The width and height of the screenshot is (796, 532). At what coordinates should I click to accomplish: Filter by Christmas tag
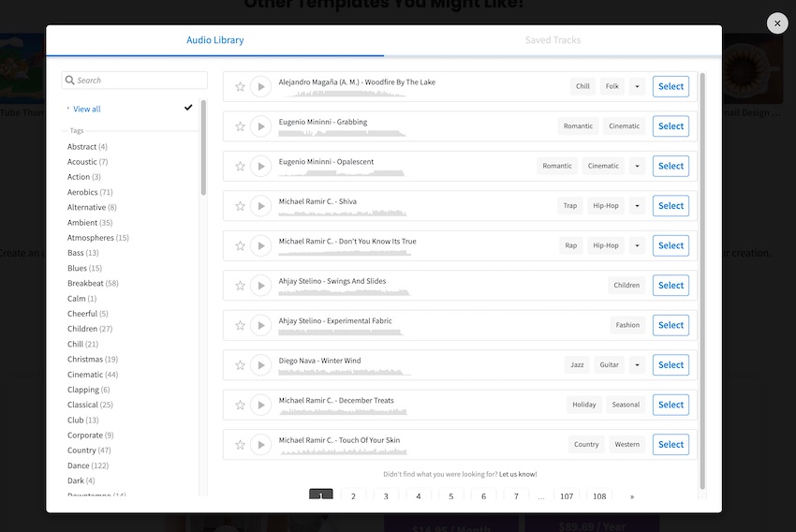[93, 360]
